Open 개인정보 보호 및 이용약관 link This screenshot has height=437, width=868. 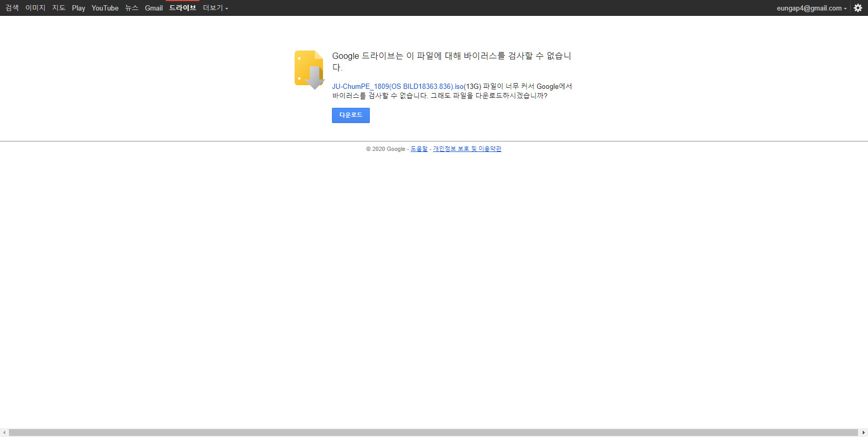tap(467, 149)
